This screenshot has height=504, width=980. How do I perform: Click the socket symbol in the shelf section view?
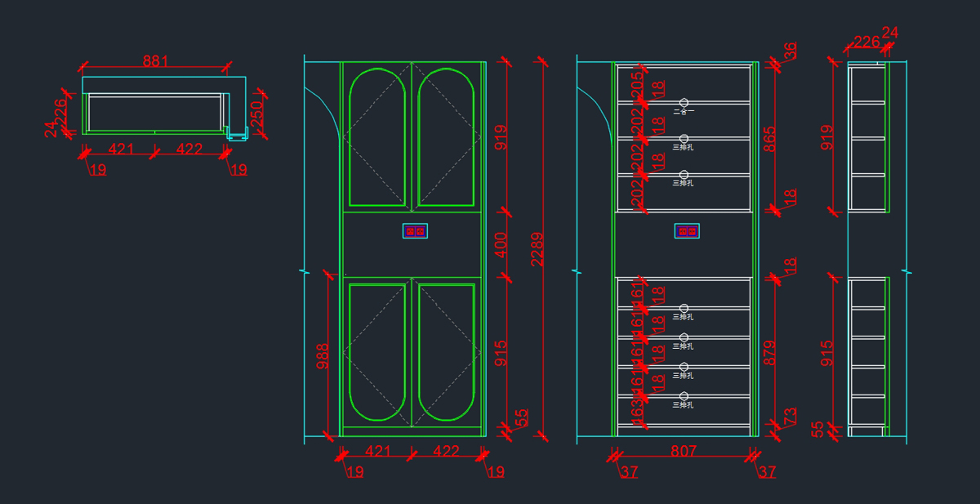point(687,231)
